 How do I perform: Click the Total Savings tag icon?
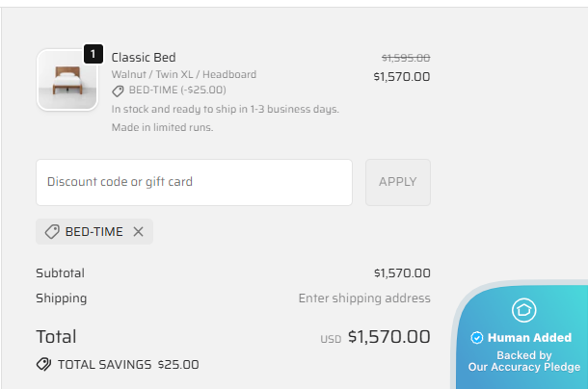[x=43, y=365]
